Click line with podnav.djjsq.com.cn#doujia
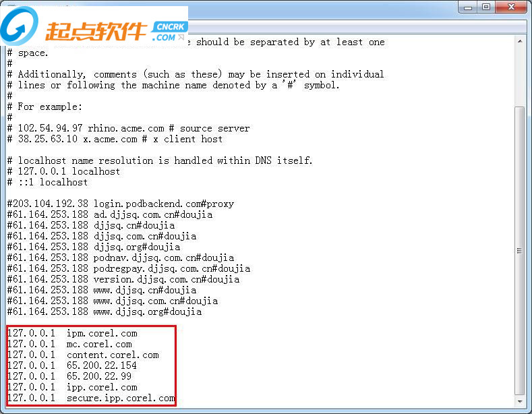532x414 pixels. (121, 258)
